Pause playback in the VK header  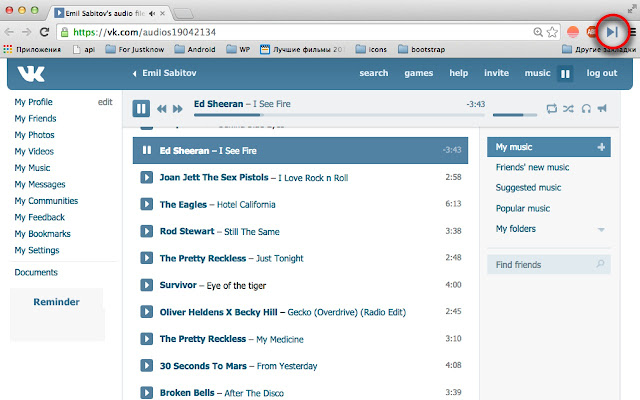565,74
